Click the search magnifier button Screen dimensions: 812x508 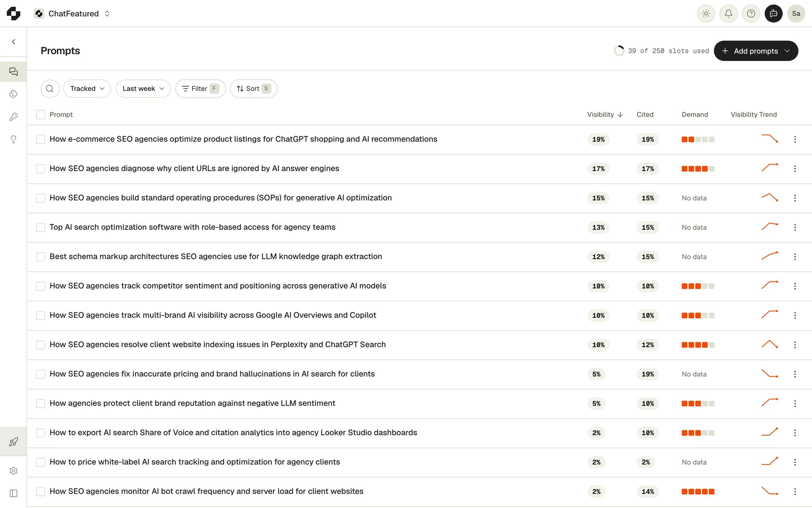coord(50,88)
